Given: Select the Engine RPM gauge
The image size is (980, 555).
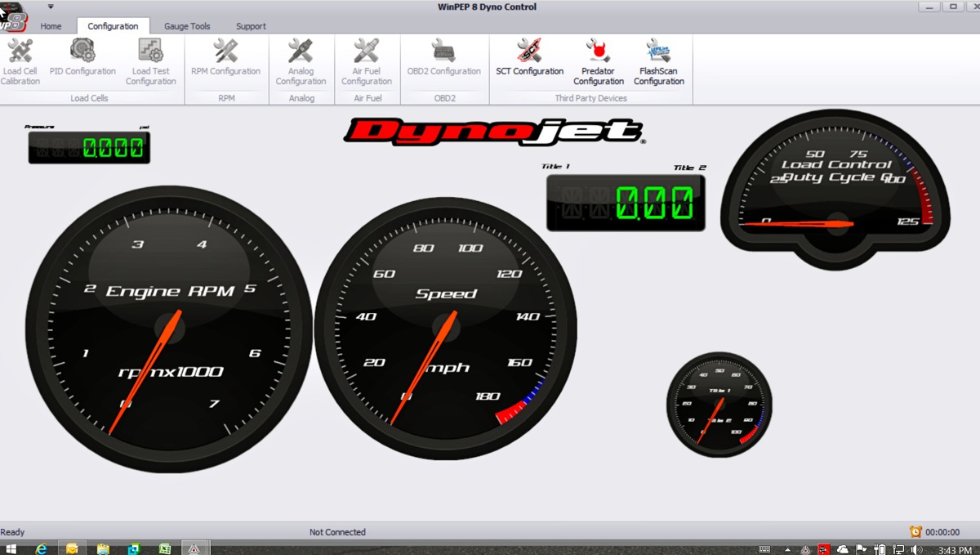Looking at the screenshot, I should pyautogui.click(x=169, y=329).
